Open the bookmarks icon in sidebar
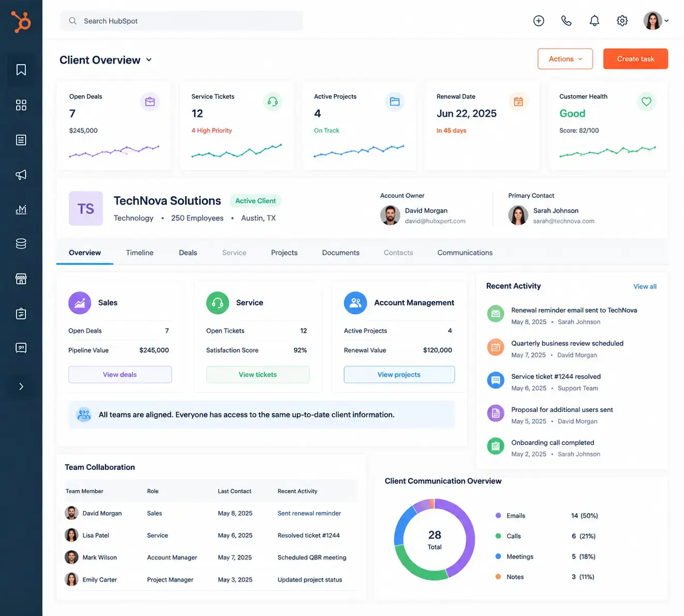 [21, 70]
